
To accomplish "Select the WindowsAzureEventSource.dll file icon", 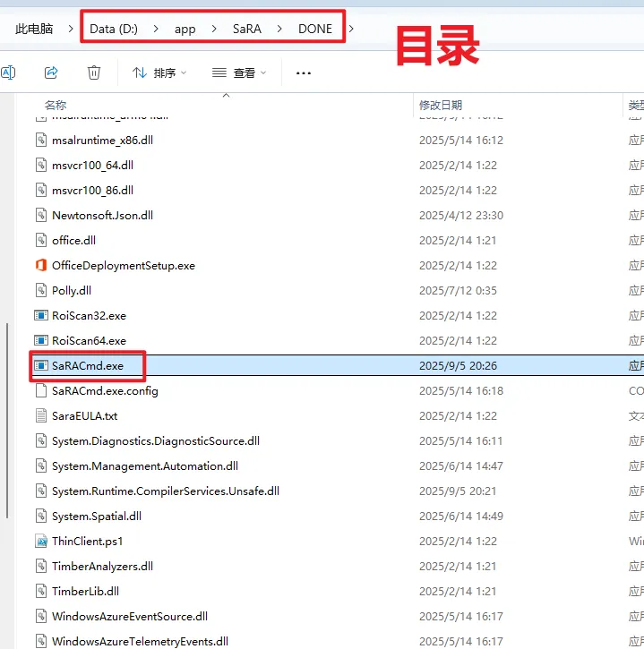I will (x=41, y=616).
